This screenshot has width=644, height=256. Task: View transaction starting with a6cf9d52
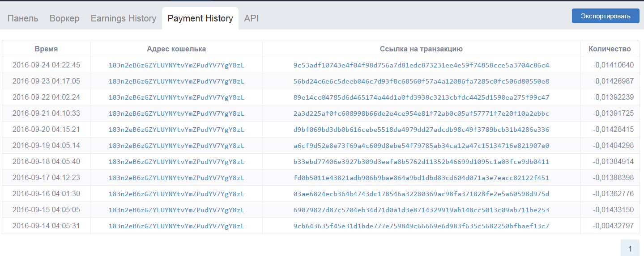point(421,146)
